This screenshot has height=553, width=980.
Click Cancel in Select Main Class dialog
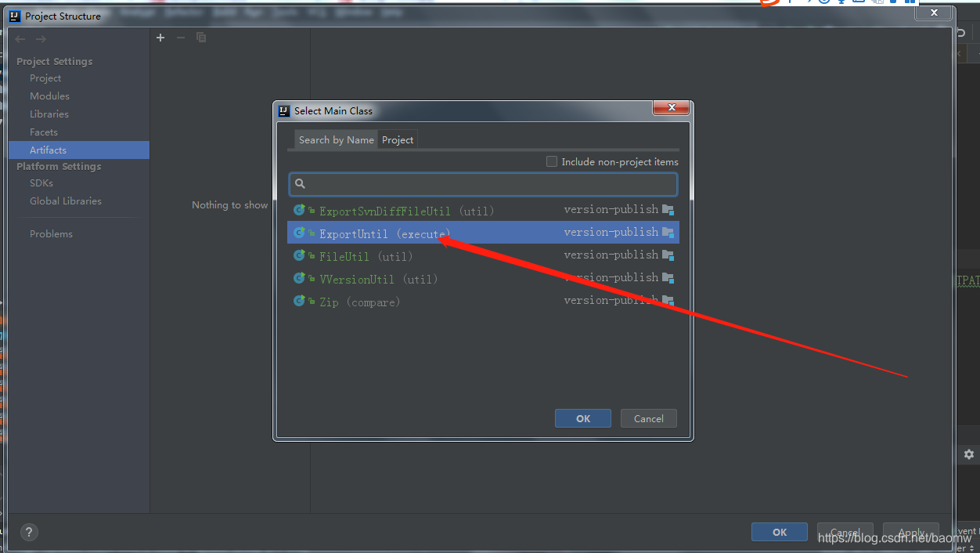click(x=649, y=418)
